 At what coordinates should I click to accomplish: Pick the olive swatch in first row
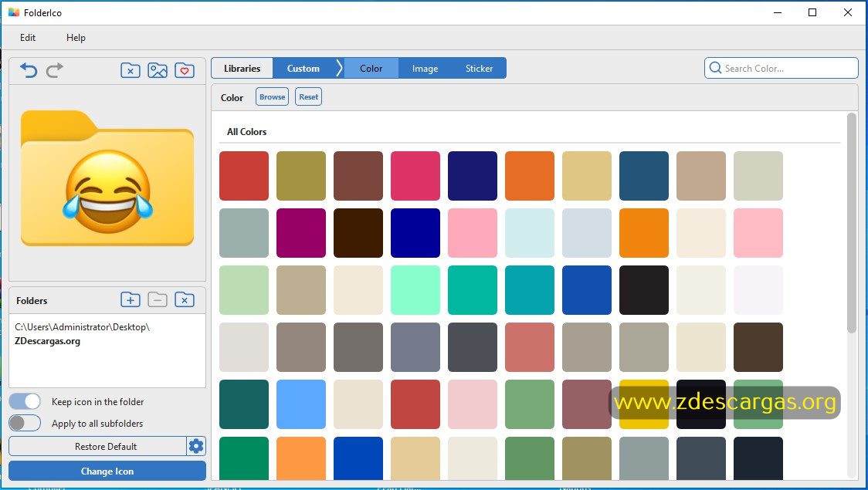[301, 176]
